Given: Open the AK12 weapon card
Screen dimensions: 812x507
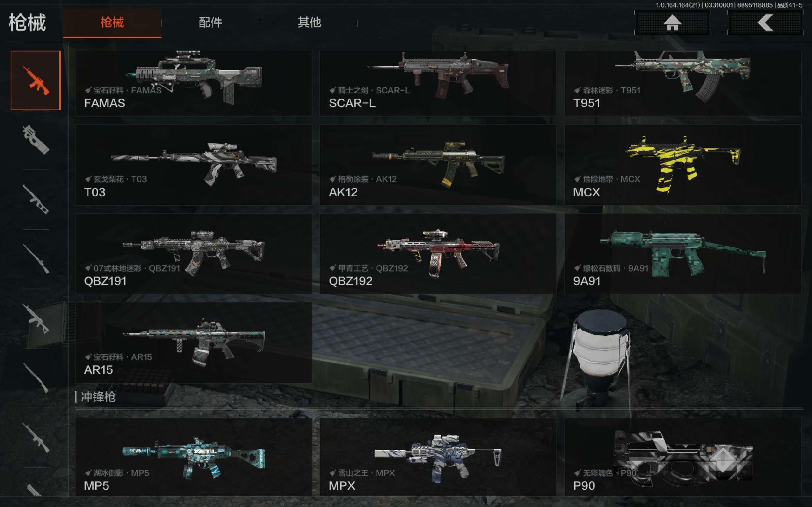Looking at the screenshot, I should [438, 165].
